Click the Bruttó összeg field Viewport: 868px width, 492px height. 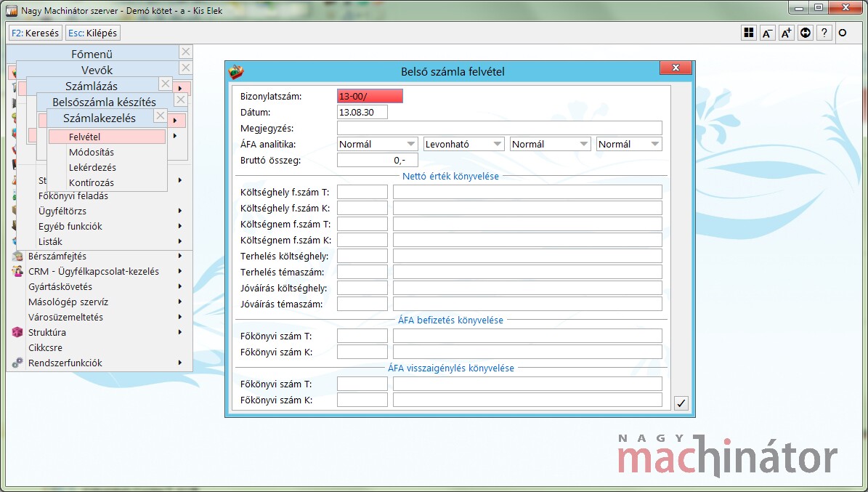point(377,160)
